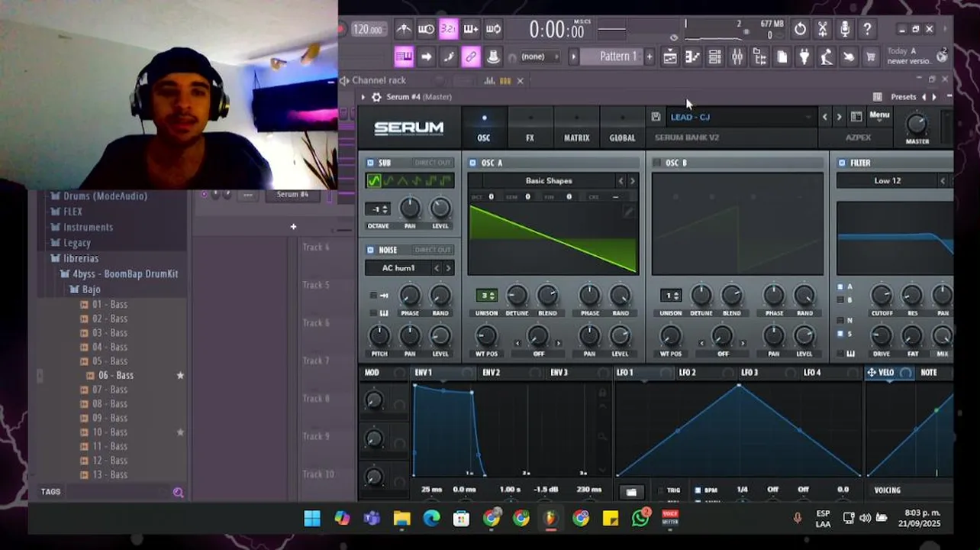This screenshot has width=980, height=550.
Task: Toggle the LFO BPM checkbox
Action: [x=698, y=490]
